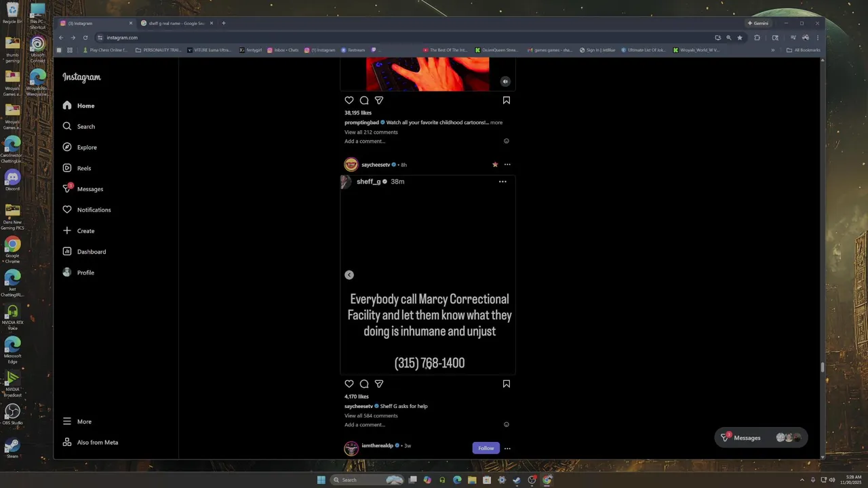Open Reels from the sidebar
This screenshot has height=488, width=868.
tap(76, 168)
